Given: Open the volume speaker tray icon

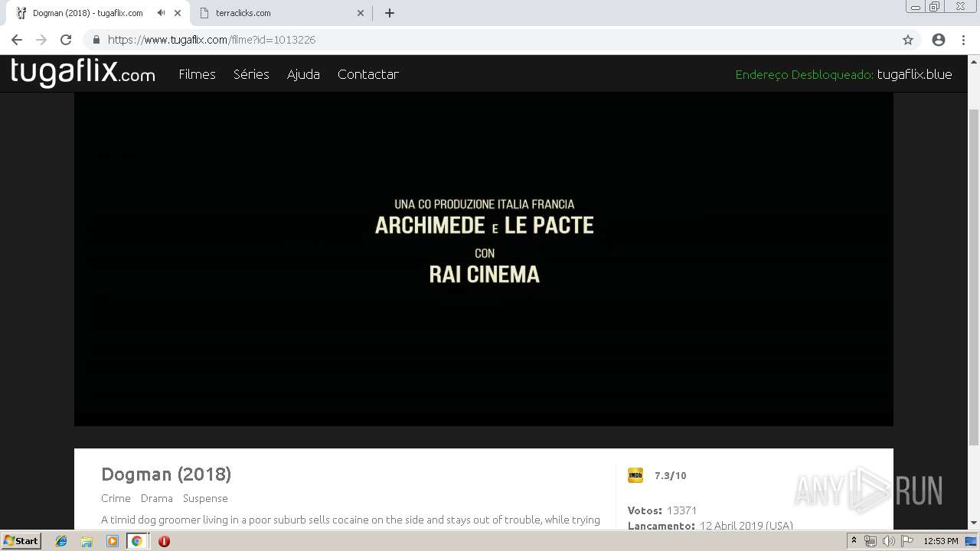Looking at the screenshot, I should [x=888, y=541].
